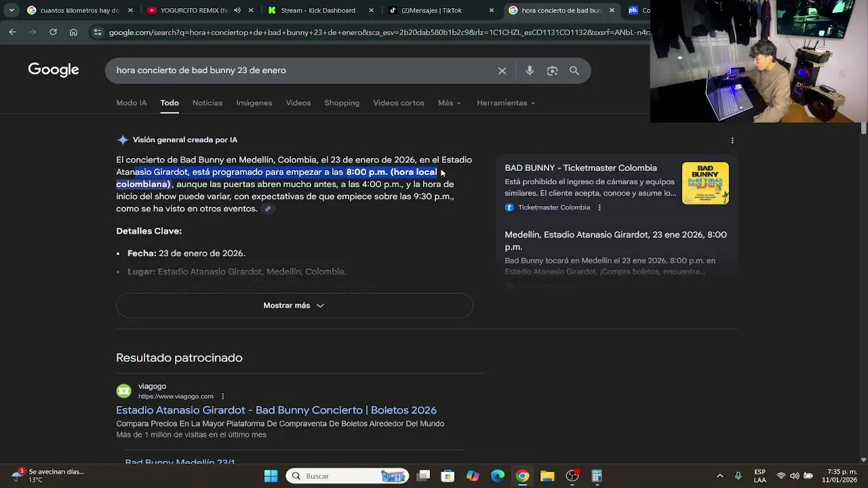Click the source link chip icon after 'otros eventos'
The width and height of the screenshot is (868, 488).
[x=268, y=209]
